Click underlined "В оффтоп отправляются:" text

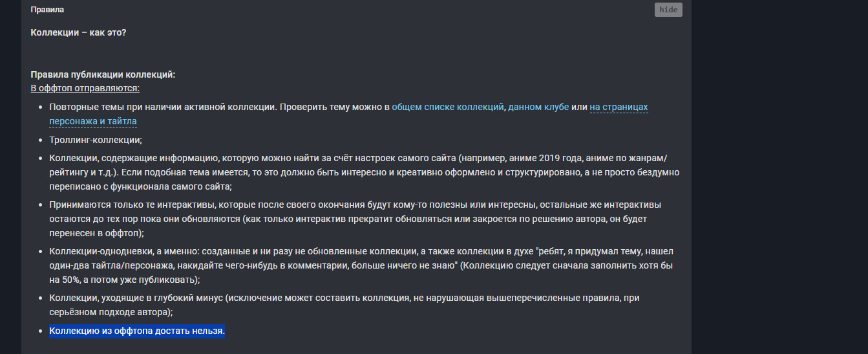[85, 88]
